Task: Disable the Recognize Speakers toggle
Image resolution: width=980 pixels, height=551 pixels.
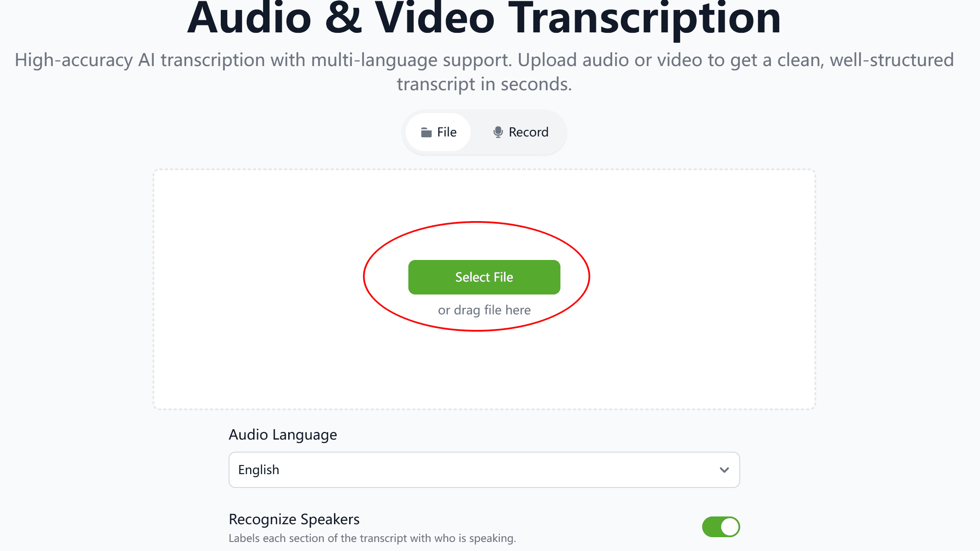Action: (721, 527)
